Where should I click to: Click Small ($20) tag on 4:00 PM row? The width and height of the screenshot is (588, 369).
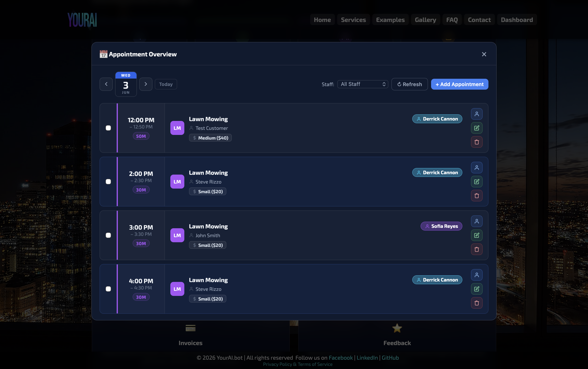tap(207, 299)
